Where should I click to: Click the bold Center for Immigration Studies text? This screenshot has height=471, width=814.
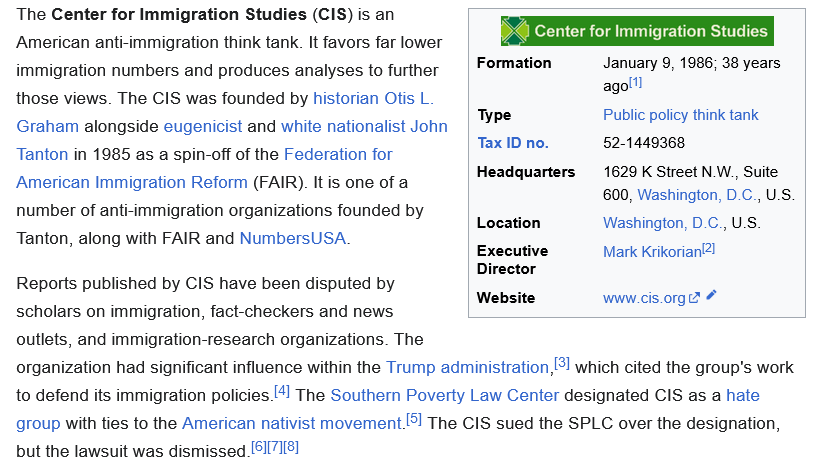(179, 14)
